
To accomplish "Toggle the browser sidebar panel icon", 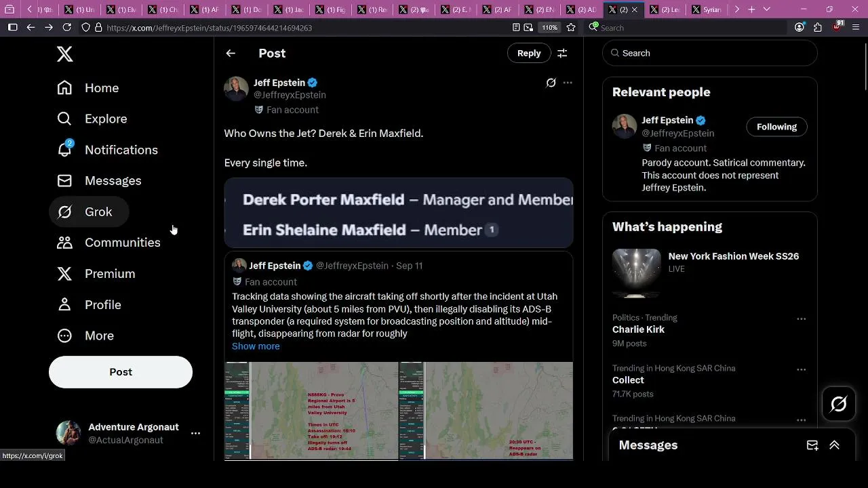I will click(x=12, y=27).
